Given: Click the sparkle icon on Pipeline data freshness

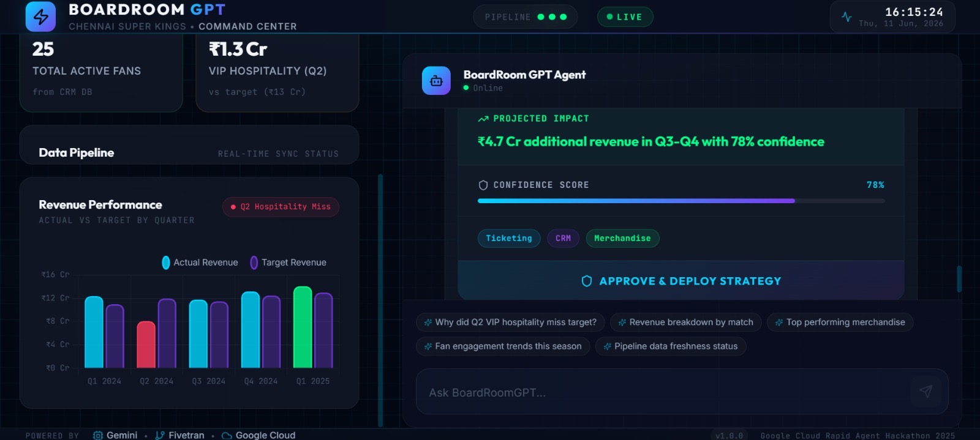Looking at the screenshot, I should point(607,346).
